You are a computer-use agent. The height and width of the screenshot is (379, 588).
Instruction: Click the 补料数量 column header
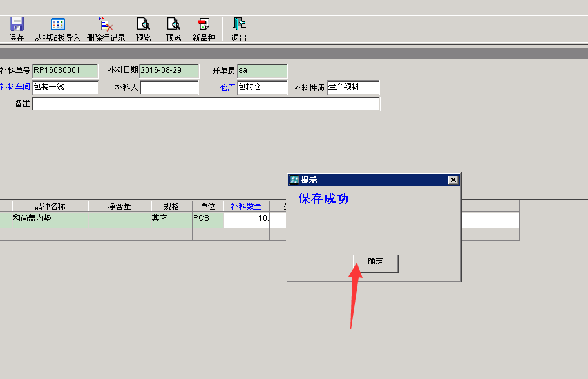(246, 207)
